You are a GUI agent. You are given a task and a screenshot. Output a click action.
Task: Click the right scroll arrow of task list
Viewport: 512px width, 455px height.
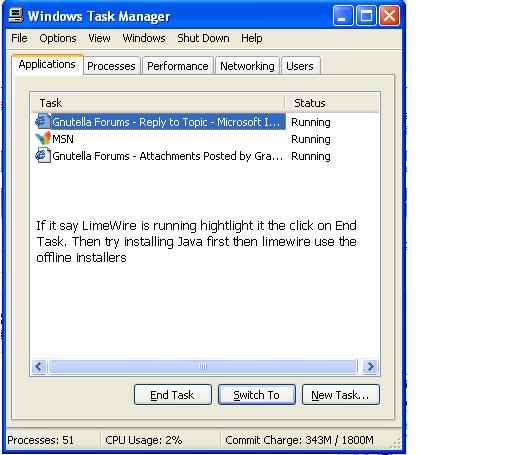click(x=370, y=367)
